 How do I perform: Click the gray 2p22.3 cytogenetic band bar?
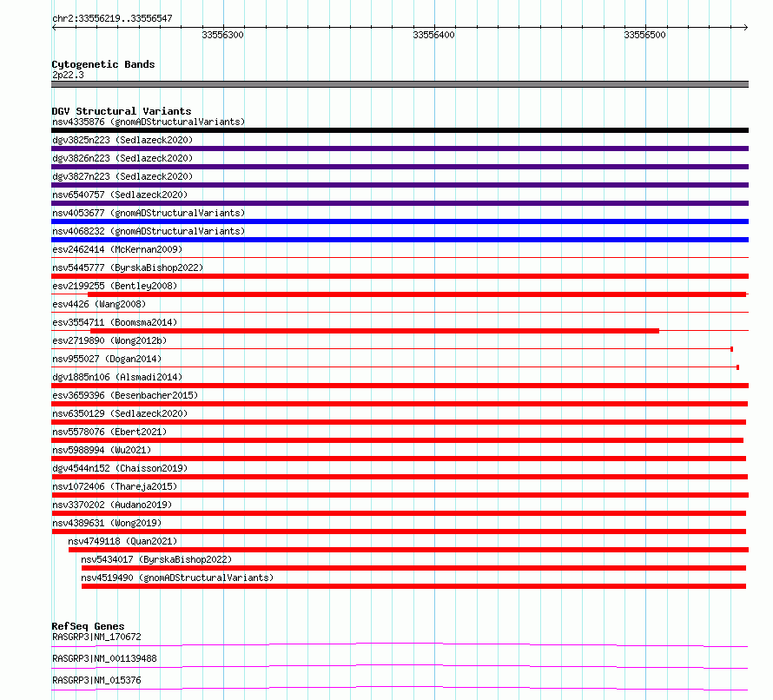pos(400,84)
